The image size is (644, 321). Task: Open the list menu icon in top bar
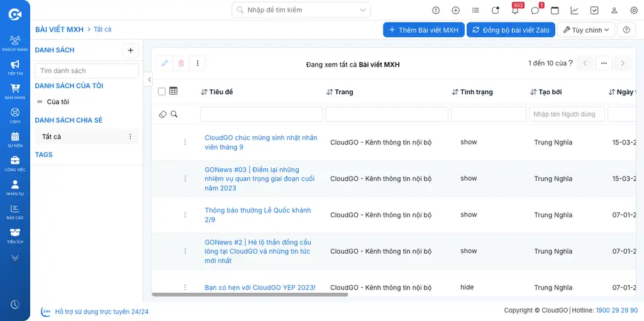click(x=475, y=10)
